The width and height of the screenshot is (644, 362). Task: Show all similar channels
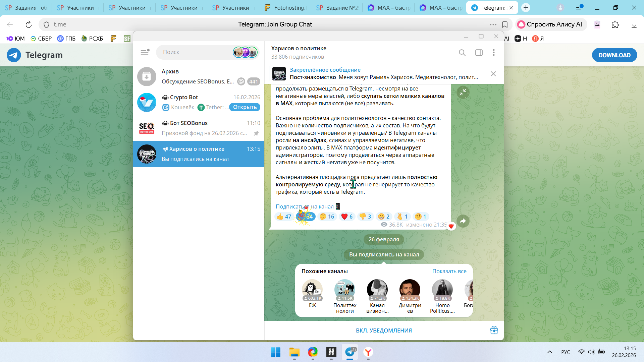point(449,271)
